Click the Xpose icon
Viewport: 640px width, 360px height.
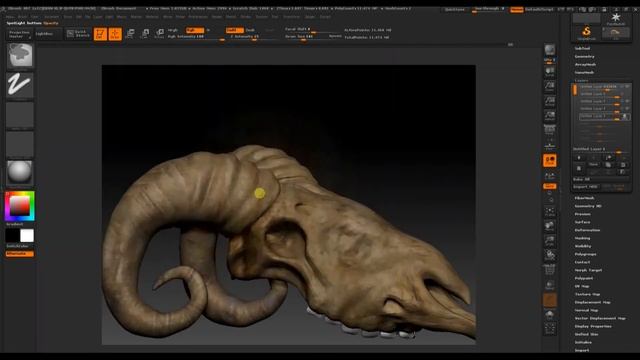[x=550, y=329]
